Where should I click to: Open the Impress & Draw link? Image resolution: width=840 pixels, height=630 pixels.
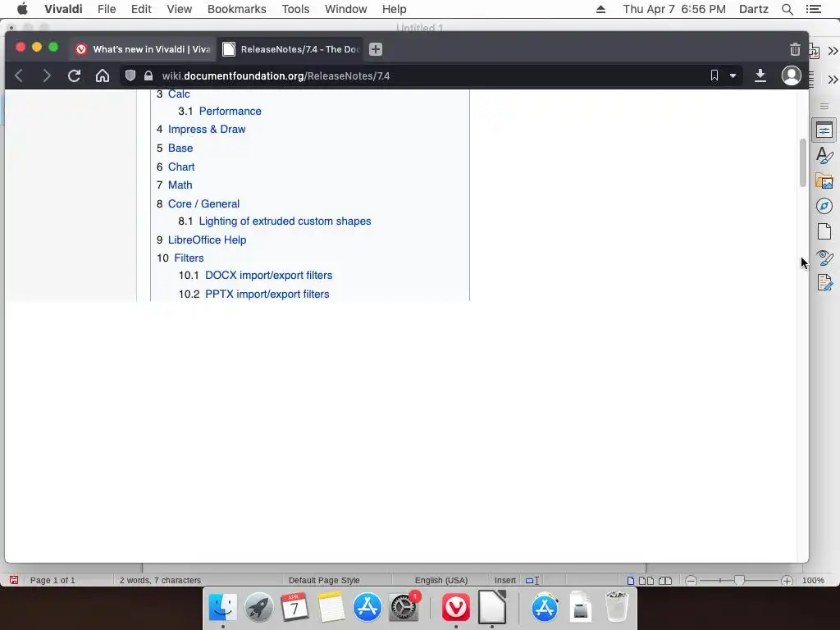(x=207, y=129)
